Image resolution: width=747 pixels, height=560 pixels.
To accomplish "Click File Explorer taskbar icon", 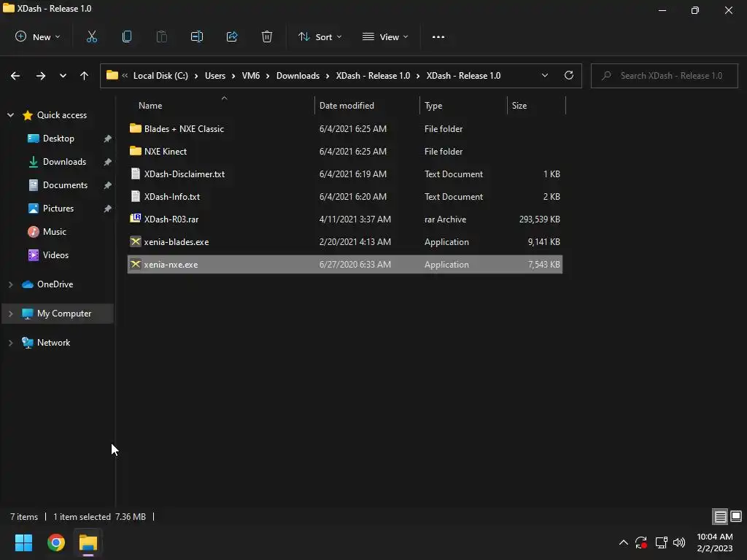I will click(x=88, y=542).
